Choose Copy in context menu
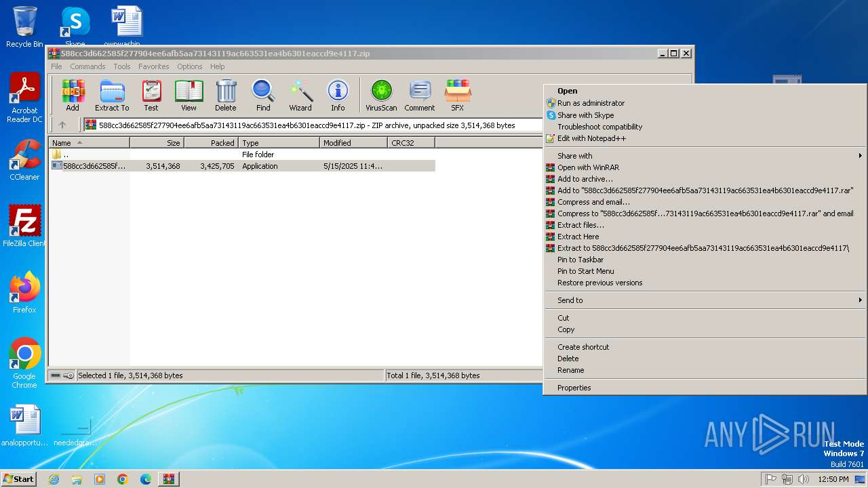Viewport: 868px width, 488px height. pos(705,329)
